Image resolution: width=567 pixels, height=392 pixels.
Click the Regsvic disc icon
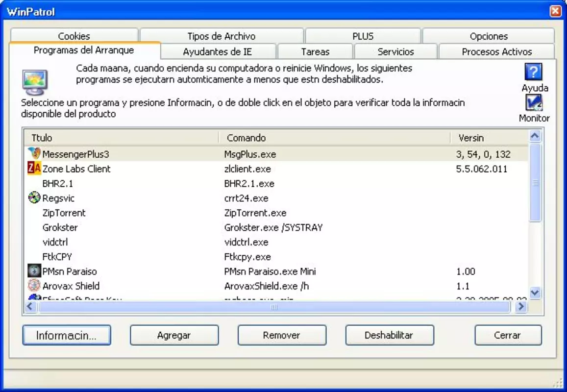(34, 197)
